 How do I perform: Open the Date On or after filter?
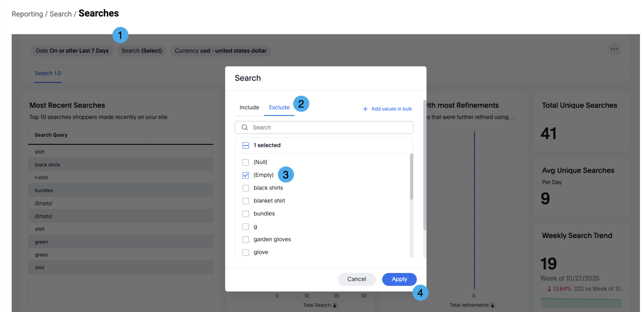(72, 51)
